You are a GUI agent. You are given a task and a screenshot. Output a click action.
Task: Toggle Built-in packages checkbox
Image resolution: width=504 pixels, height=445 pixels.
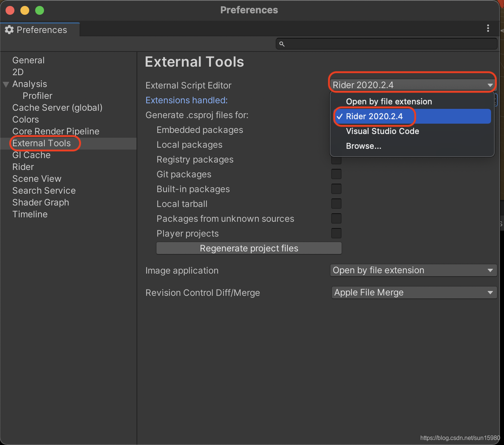(336, 189)
